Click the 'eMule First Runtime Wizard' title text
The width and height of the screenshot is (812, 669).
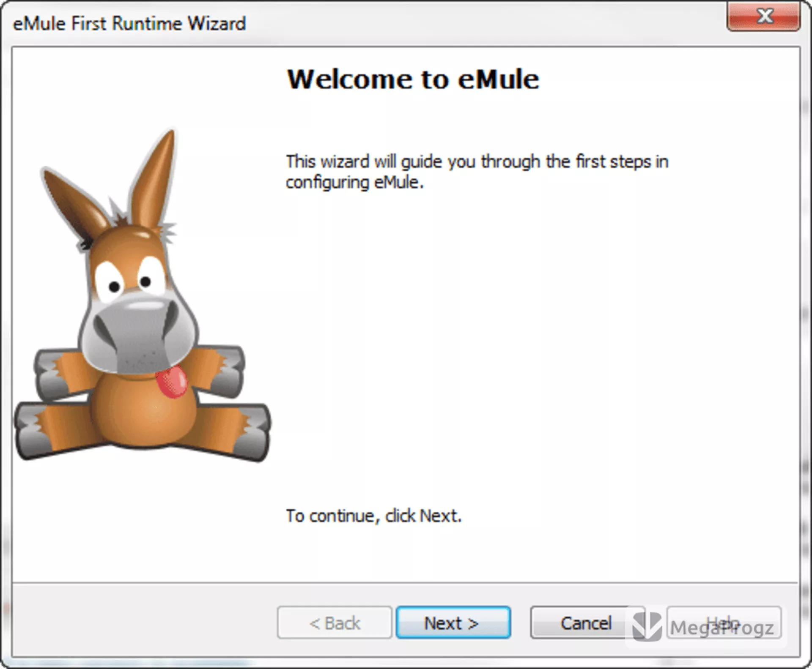pos(129,23)
